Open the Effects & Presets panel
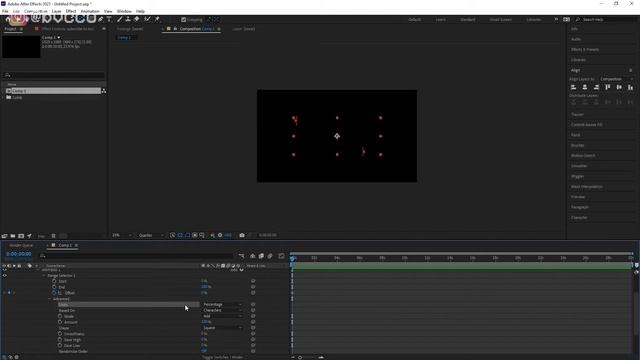The image size is (640, 360). [585, 49]
